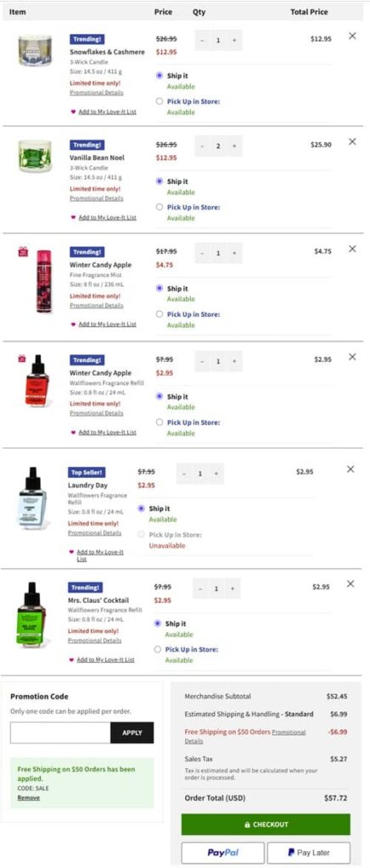Increase Vanilla Bean Noel quantity with plus
This screenshot has width=370, height=868.
(x=234, y=146)
